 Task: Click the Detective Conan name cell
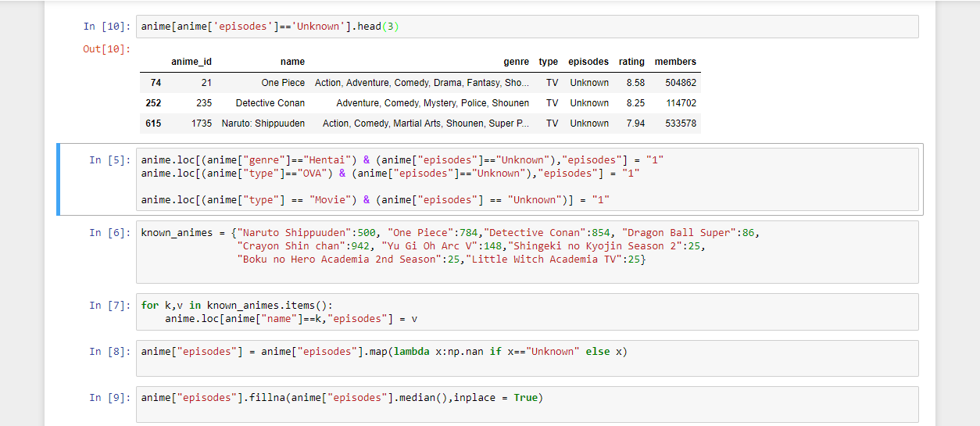(270, 102)
